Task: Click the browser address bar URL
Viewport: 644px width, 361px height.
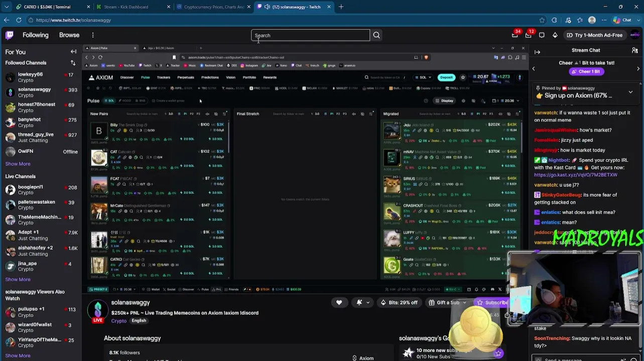Action: (x=73, y=20)
